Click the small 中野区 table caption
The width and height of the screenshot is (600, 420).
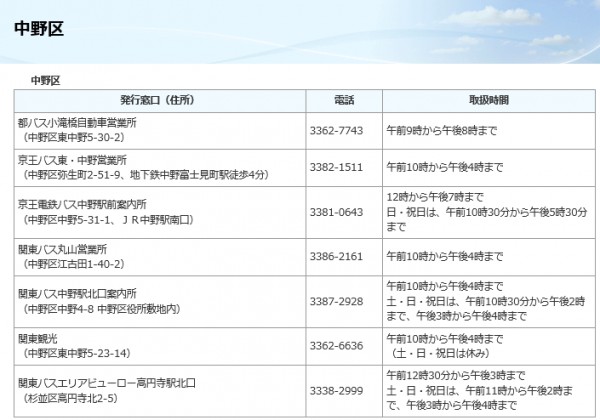[46, 81]
